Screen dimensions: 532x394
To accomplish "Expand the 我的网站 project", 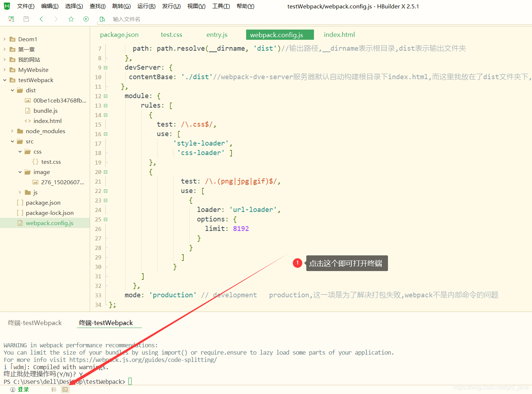I will [4, 59].
